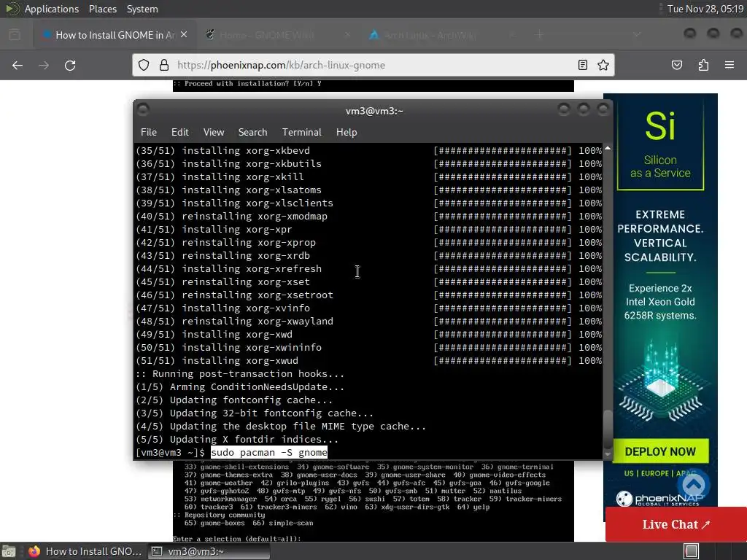The width and height of the screenshot is (747, 560).
Task: Click the terminal scrollbar down arrow
Action: 608,454
